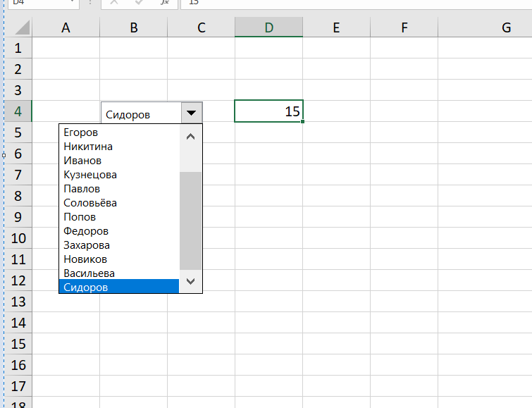Select column B header

point(134,27)
